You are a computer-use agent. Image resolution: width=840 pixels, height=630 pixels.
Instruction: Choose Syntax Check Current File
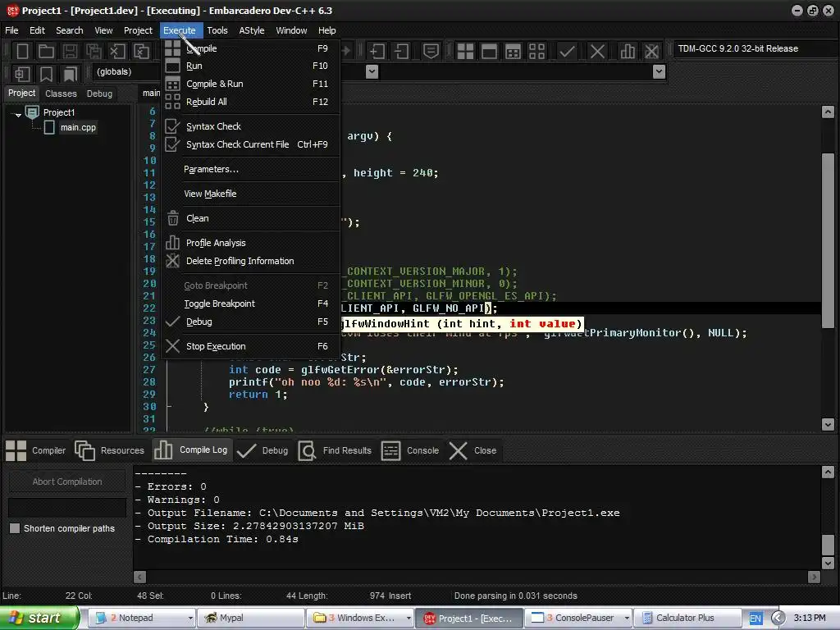[x=251, y=144]
